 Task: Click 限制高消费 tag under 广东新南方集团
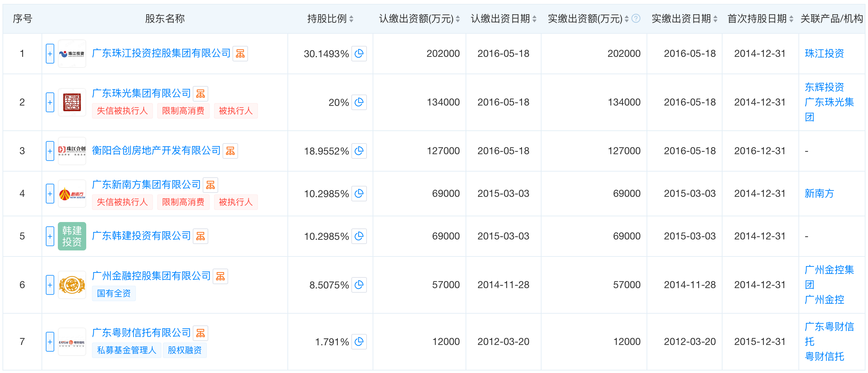coord(183,202)
